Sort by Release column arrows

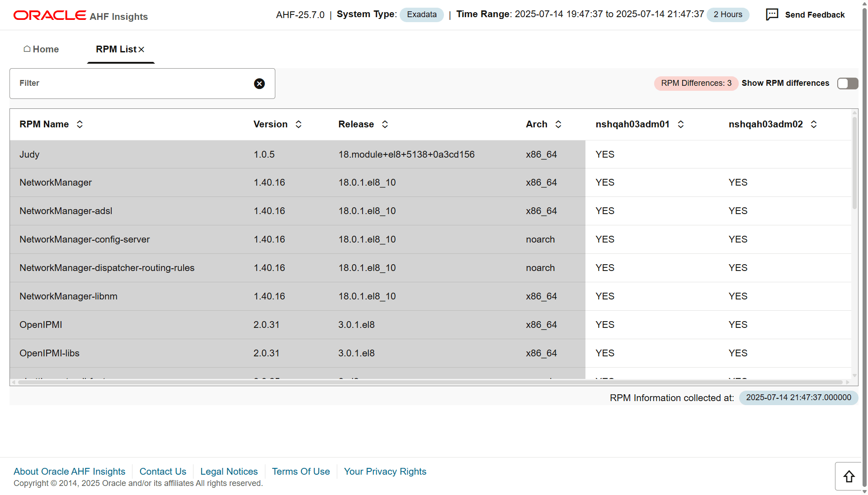385,124
